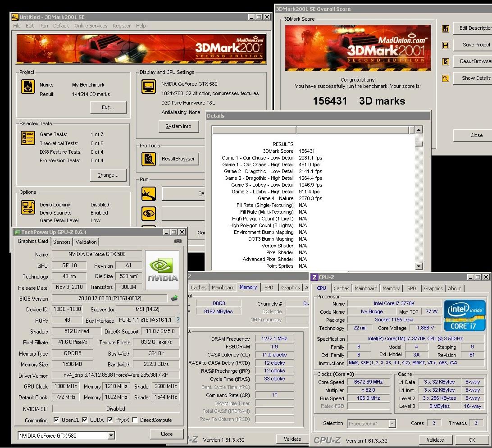Open the File menu in 3DMark2001
Viewport: 492px width, 448px height.
tap(17, 26)
